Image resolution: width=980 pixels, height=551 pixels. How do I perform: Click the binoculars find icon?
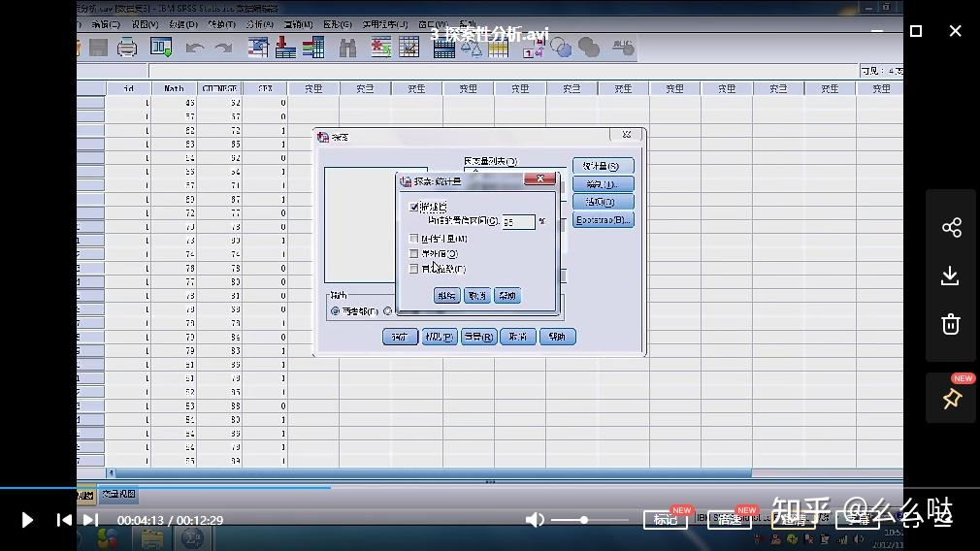347,49
